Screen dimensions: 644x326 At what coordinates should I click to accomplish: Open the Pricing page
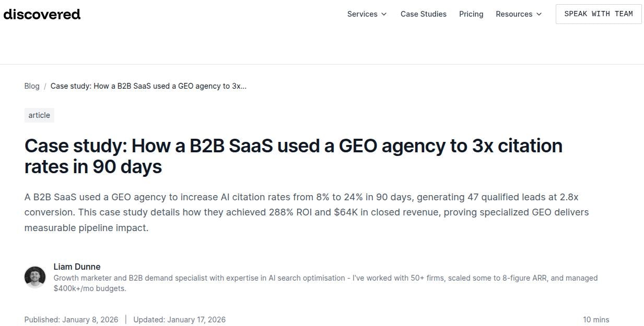click(x=471, y=14)
